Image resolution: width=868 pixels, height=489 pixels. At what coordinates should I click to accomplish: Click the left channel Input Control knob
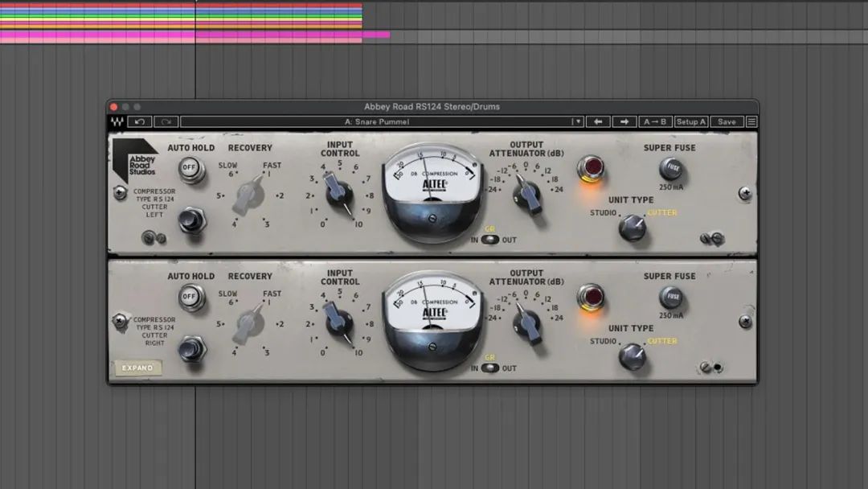[x=339, y=194]
